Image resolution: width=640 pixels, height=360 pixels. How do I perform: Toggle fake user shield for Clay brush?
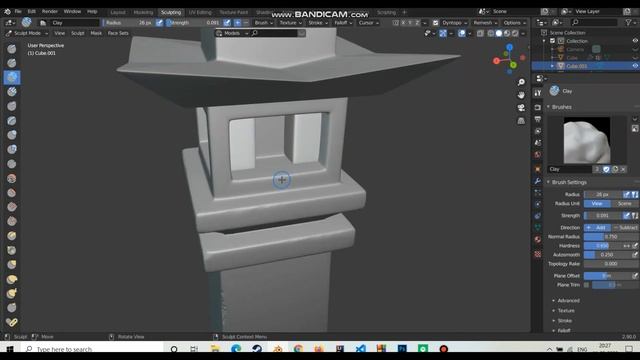pyautogui.click(x=606, y=169)
